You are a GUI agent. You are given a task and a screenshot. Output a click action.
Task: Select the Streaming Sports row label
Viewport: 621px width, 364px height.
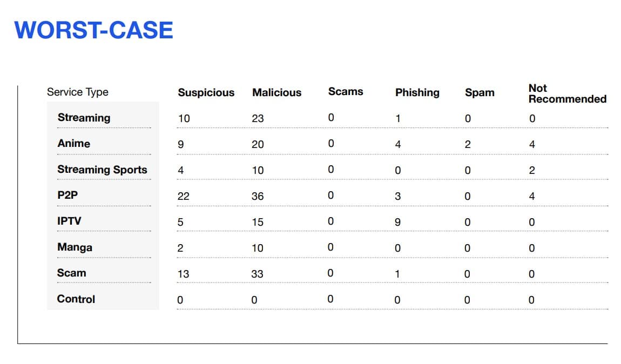coord(102,170)
